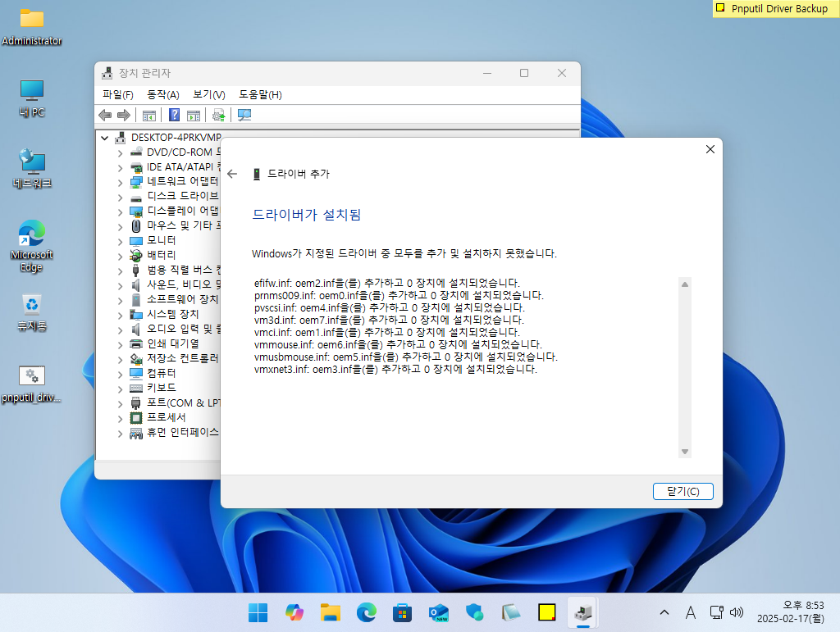
Task: Open the Help question mark toolbar icon
Action: tap(174, 115)
